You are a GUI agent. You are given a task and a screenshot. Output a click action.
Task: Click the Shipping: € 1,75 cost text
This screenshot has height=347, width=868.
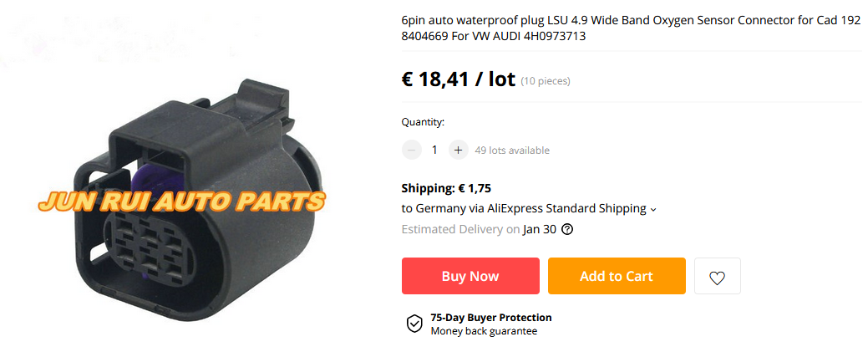[446, 188]
